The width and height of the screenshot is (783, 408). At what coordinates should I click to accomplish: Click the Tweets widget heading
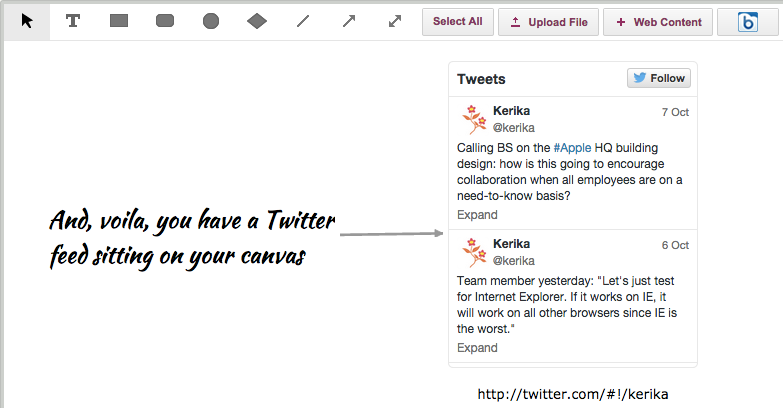481,79
